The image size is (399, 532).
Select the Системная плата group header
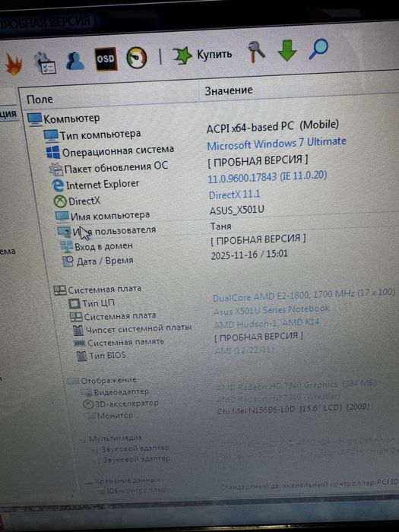click(x=105, y=289)
